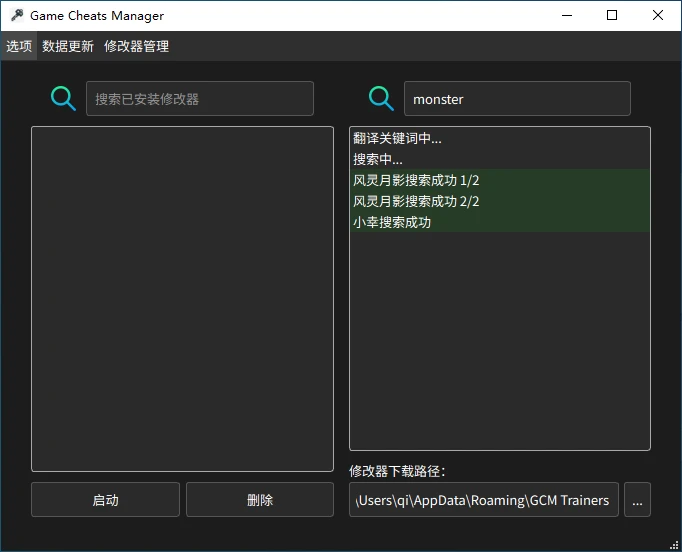The width and height of the screenshot is (682, 552).
Task: Click the Game Cheats Manager title bar icon
Action: click(16, 16)
